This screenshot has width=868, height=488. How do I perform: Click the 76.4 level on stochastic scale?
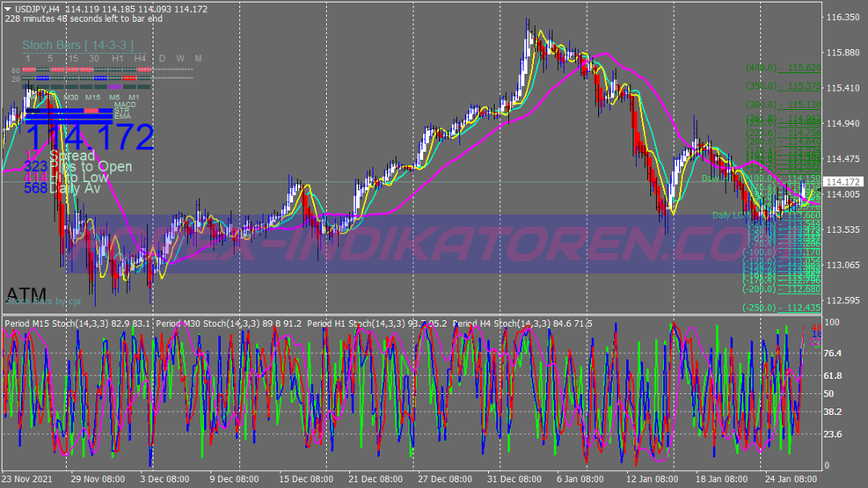[833, 353]
